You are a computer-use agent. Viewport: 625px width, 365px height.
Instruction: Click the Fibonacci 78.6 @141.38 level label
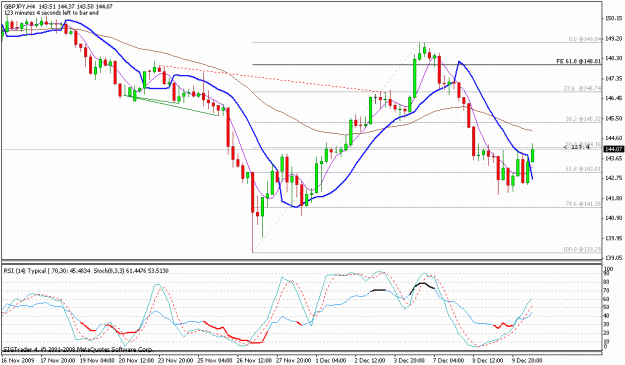(x=584, y=204)
